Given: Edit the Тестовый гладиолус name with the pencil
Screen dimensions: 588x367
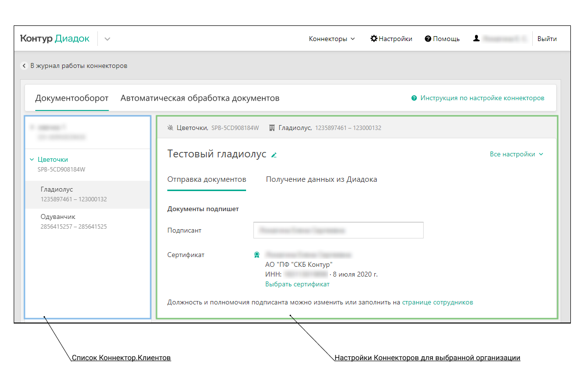Looking at the screenshot, I should coord(274,155).
